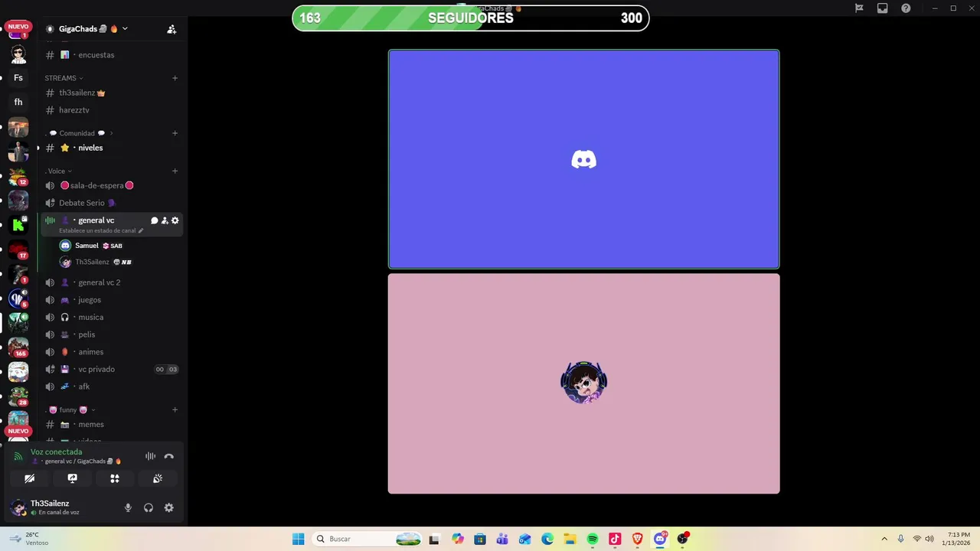Image resolution: width=980 pixels, height=551 pixels.
Task: Share your screen button
Action: 72,478
